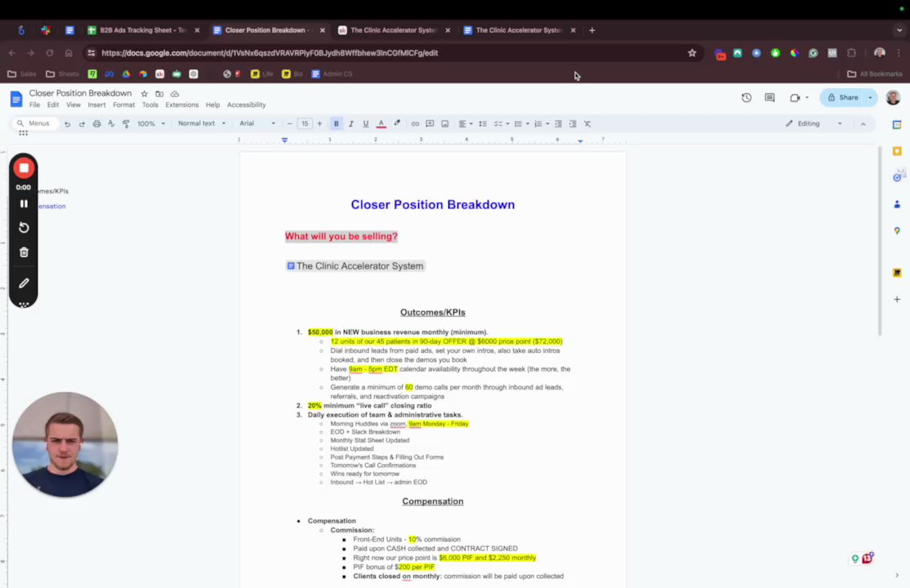
Task: Open line and paragraph spacing options
Action: (x=483, y=123)
